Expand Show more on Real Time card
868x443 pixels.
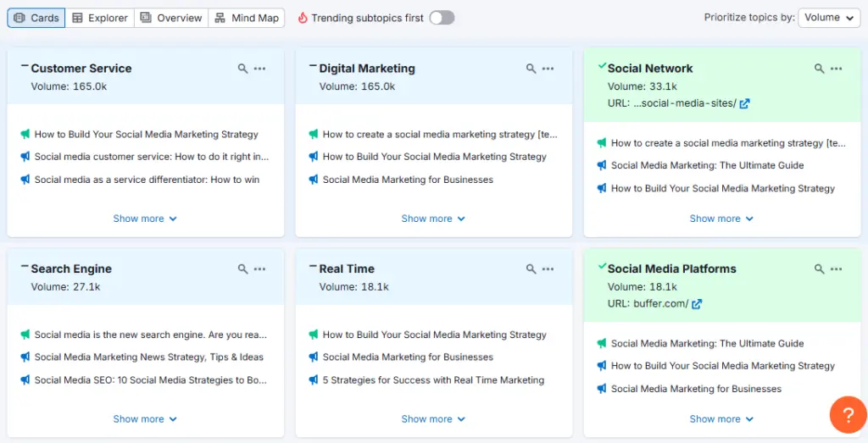(433, 419)
